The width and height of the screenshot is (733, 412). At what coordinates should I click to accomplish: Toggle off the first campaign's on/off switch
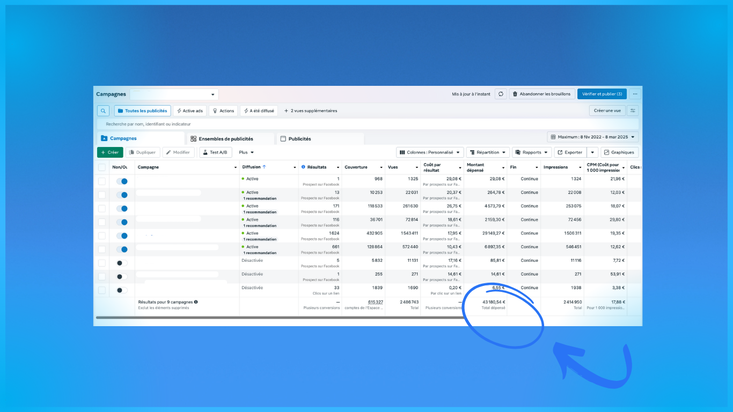(122, 181)
